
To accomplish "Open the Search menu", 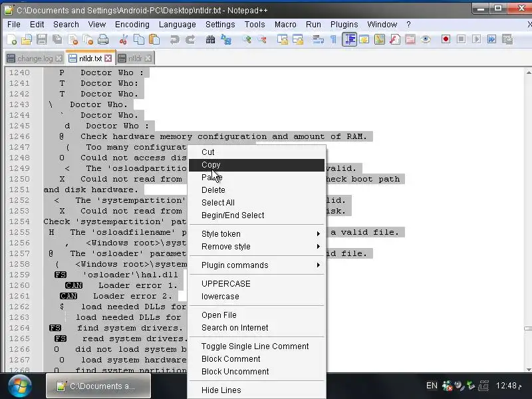I will click(x=66, y=25).
